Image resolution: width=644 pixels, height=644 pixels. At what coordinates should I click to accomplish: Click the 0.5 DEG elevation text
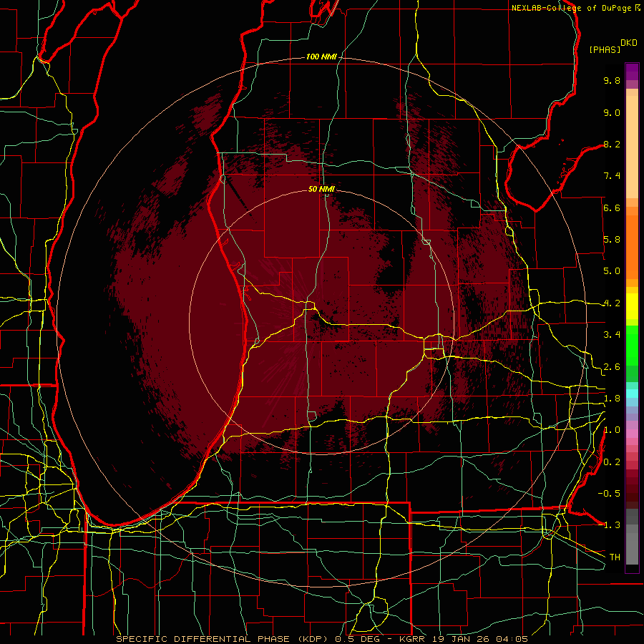[x=359, y=639]
